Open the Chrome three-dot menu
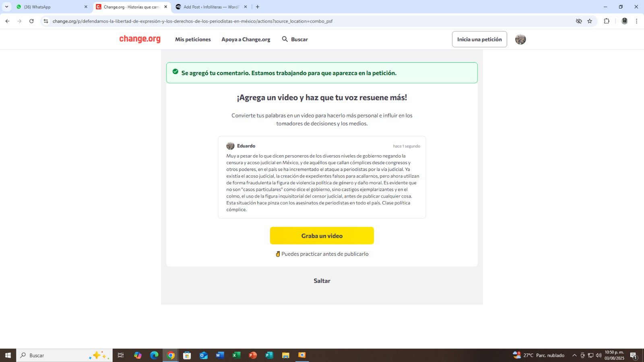 click(636, 21)
